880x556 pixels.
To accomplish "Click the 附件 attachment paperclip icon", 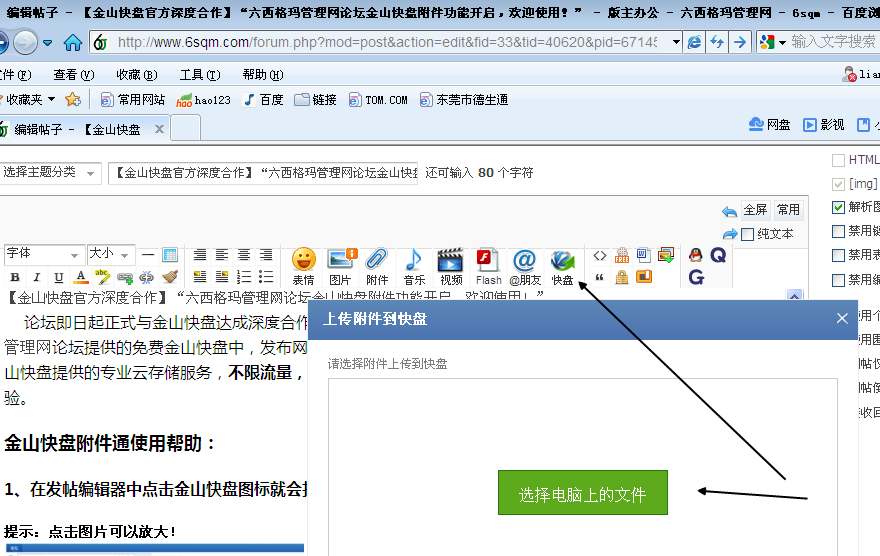I will coord(377,266).
